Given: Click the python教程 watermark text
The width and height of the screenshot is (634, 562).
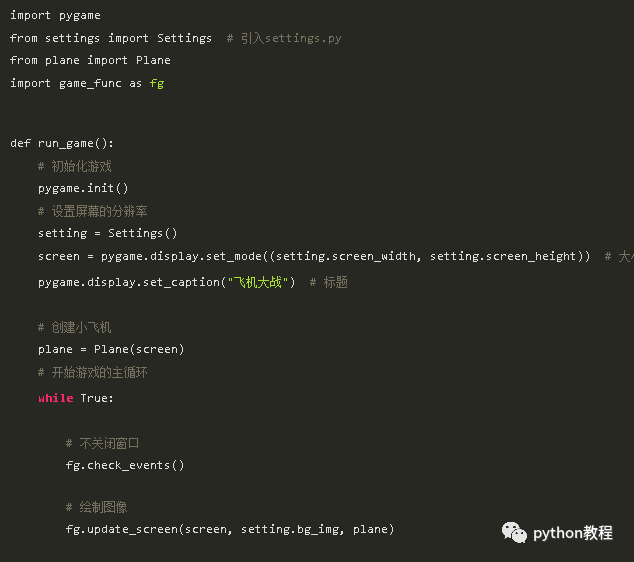Looking at the screenshot, I should pos(573,533).
